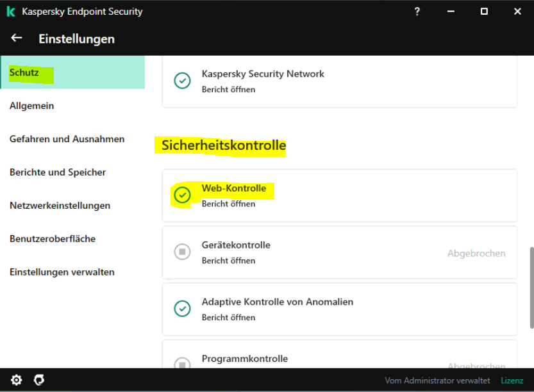Image resolution: width=534 pixels, height=392 pixels.
Task: Open Einstellungen verwalten section
Action: [x=62, y=272]
